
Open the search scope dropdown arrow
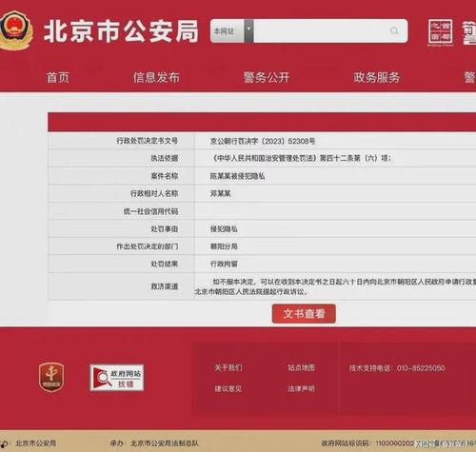click(x=248, y=30)
